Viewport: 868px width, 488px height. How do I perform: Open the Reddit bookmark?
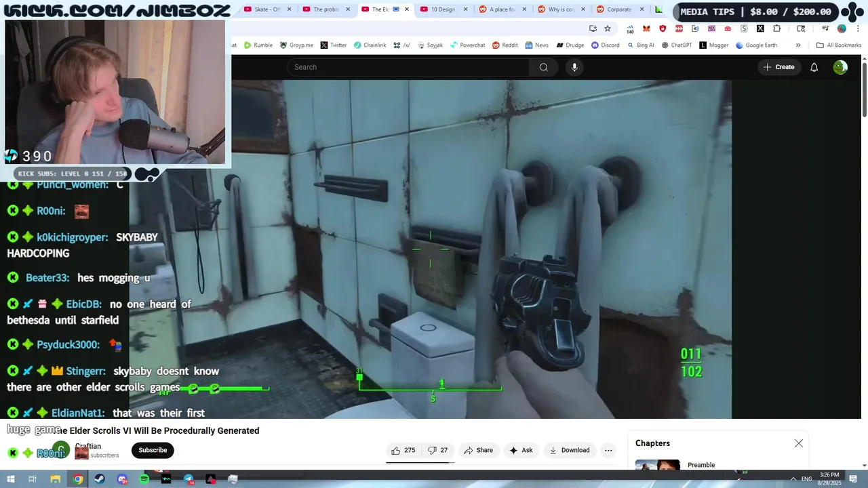click(505, 45)
